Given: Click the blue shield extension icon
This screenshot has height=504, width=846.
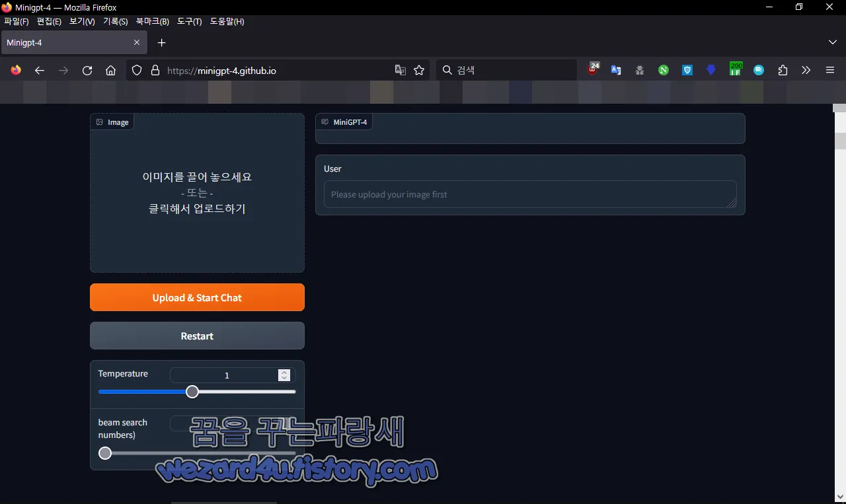Looking at the screenshot, I should click(687, 70).
